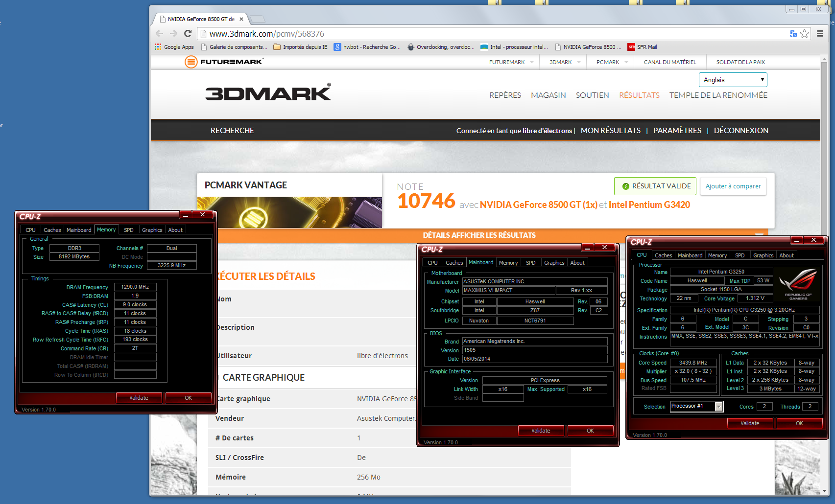Open TEMPLE DE LA RENOMMÉE navigation item
Screen dimensions: 835x504
click(x=718, y=95)
